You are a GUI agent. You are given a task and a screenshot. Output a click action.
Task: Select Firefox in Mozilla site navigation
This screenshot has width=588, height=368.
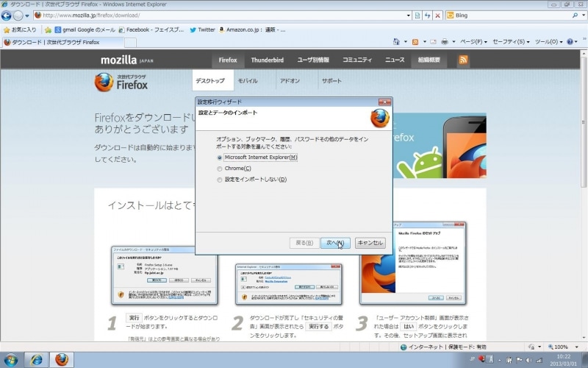228,60
